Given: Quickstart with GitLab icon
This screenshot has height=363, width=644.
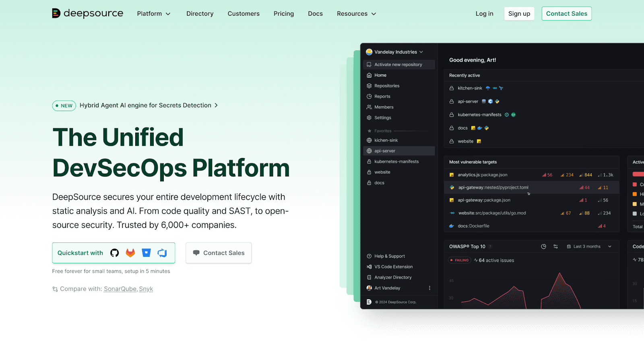Looking at the screenshot, I should point(130,253).
